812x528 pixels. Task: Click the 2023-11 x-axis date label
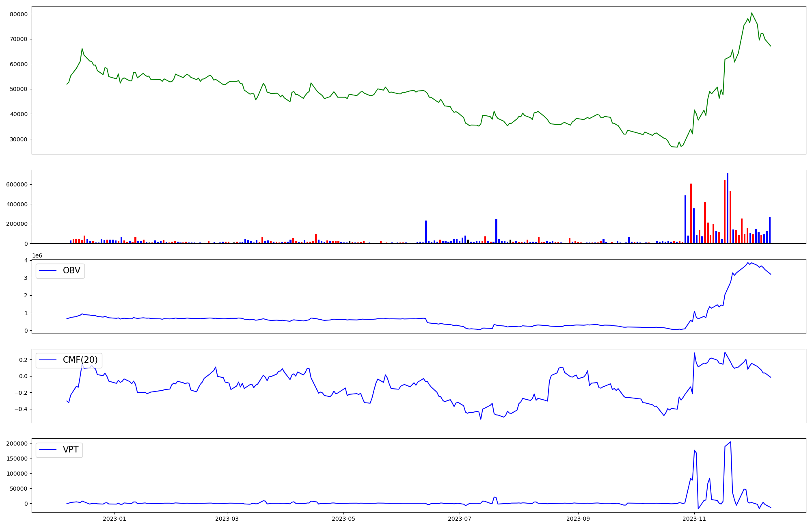694,519
